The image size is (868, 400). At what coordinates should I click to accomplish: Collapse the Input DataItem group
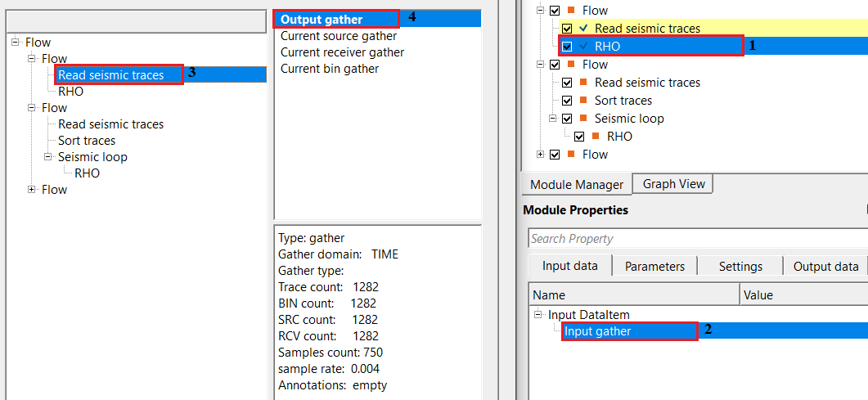tap(538, 315)
